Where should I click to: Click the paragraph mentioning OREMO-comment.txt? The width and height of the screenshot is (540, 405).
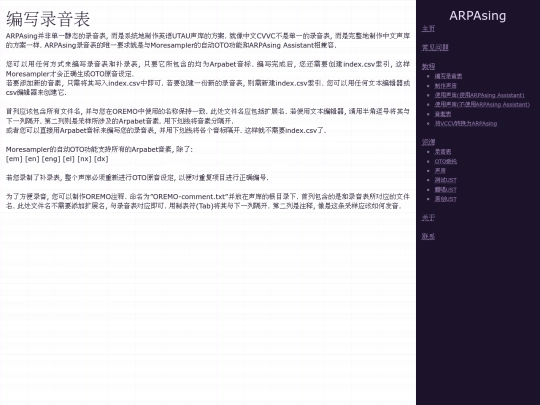pos(208,201)
